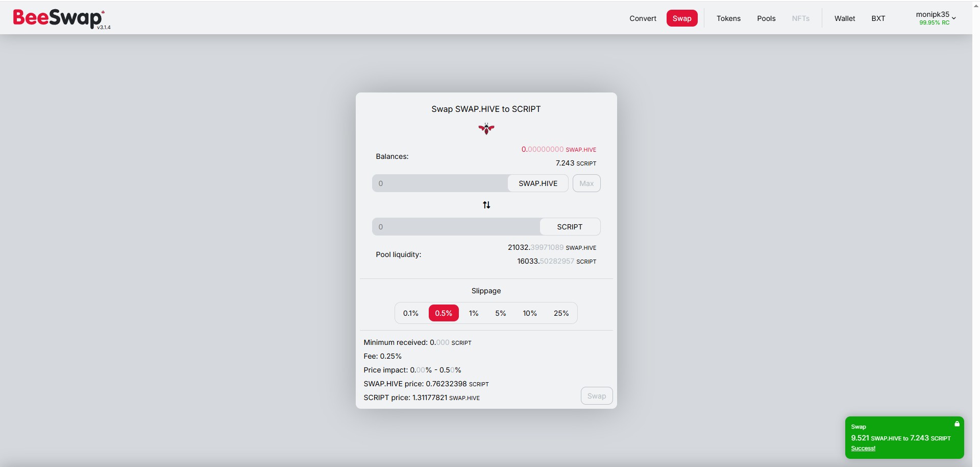This screenshot has width=980, height=467.
Task: Click the Fee: 0.25% text
Action: [383, 356]
